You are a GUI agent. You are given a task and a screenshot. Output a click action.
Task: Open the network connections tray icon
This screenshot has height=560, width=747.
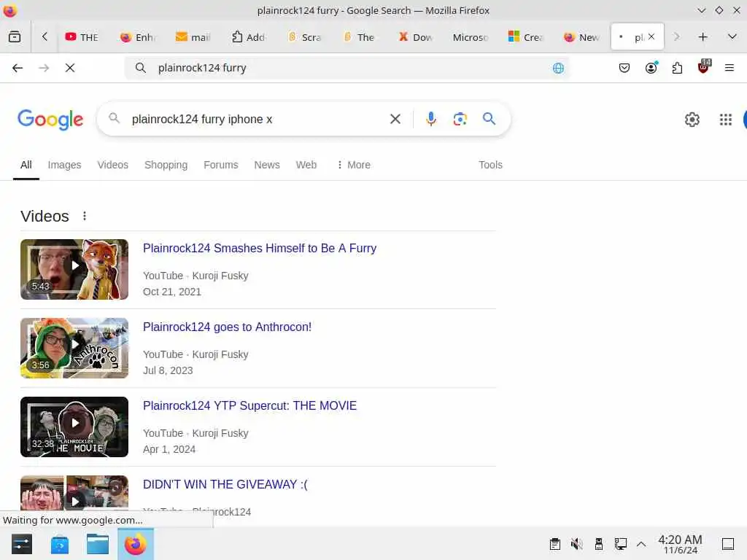pos(620,544)
